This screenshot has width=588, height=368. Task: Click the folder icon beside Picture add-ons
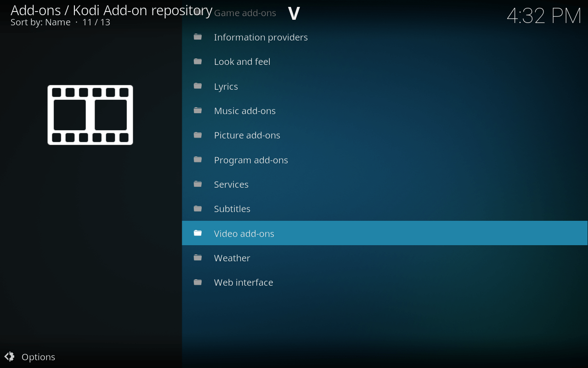coord(198,135)
